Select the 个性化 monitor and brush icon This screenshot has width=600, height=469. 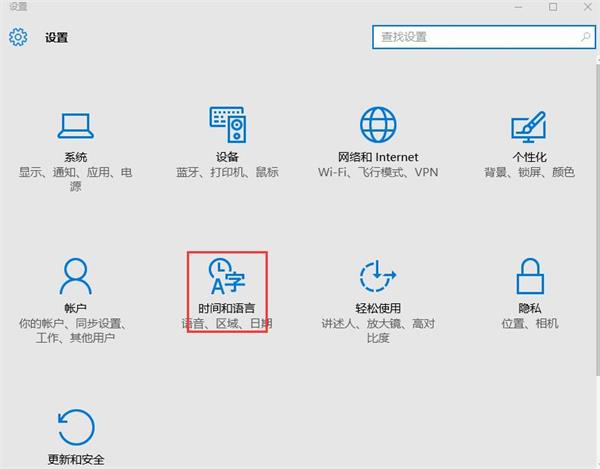[529, 126]
